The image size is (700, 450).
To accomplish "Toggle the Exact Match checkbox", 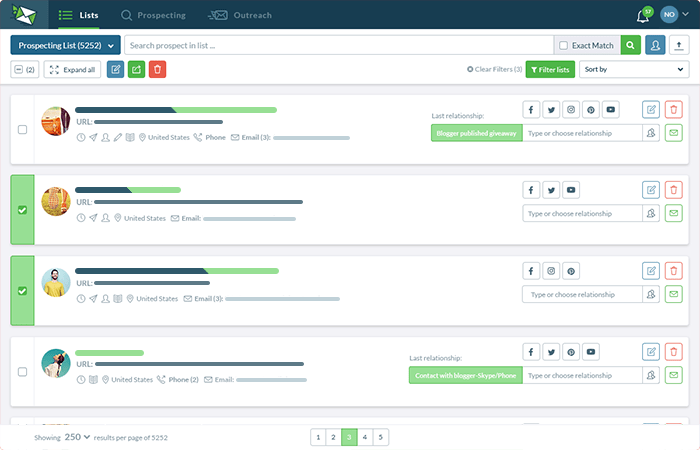I will click(563, 46).
